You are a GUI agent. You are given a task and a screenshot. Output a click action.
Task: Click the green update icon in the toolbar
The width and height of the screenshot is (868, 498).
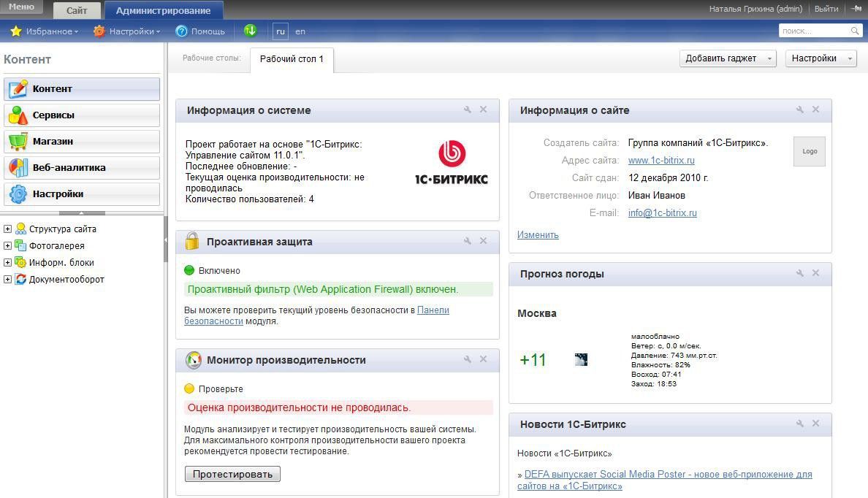[249, 31]
